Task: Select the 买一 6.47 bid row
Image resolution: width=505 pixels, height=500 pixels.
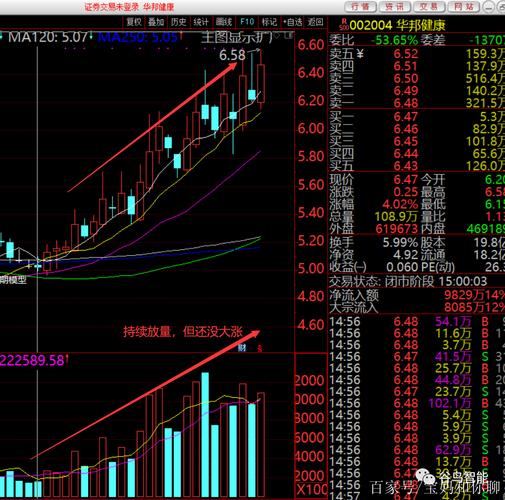Action: (x=417, y=117)
